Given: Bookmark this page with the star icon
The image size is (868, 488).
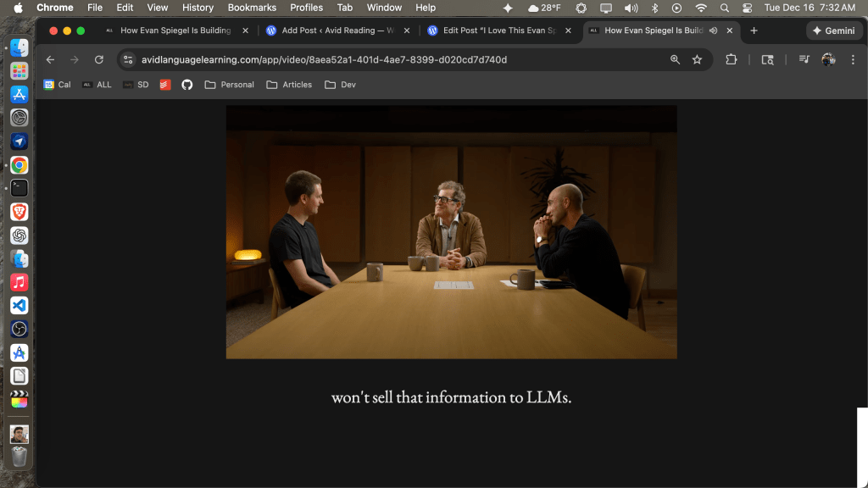Looking at the screenshot, I should point(697,60).
